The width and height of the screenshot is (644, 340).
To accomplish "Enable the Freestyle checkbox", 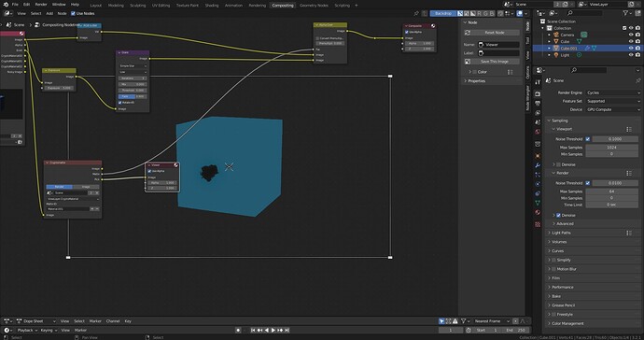I will [553, 315].
